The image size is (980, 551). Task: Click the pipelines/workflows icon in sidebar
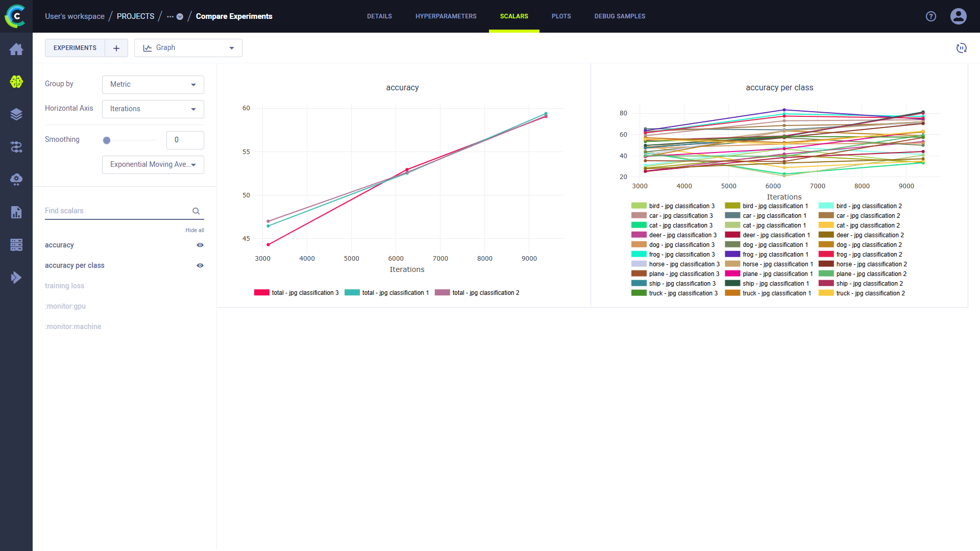tap(16, 146)
